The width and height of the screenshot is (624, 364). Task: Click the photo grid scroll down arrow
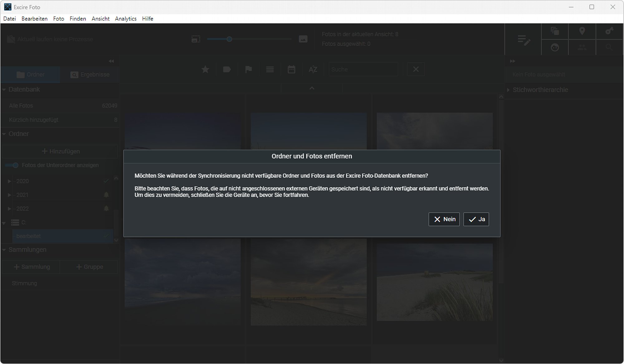[x=501, y=361]
